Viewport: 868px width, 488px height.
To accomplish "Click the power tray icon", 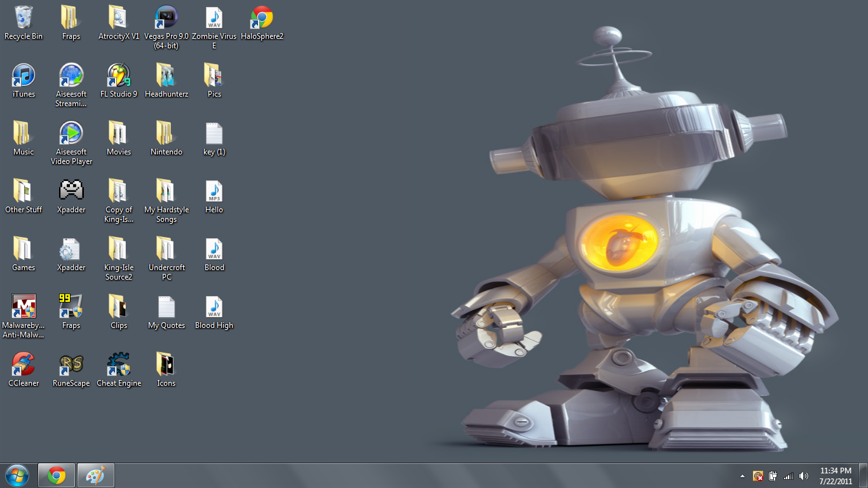I will click(773, 476).
